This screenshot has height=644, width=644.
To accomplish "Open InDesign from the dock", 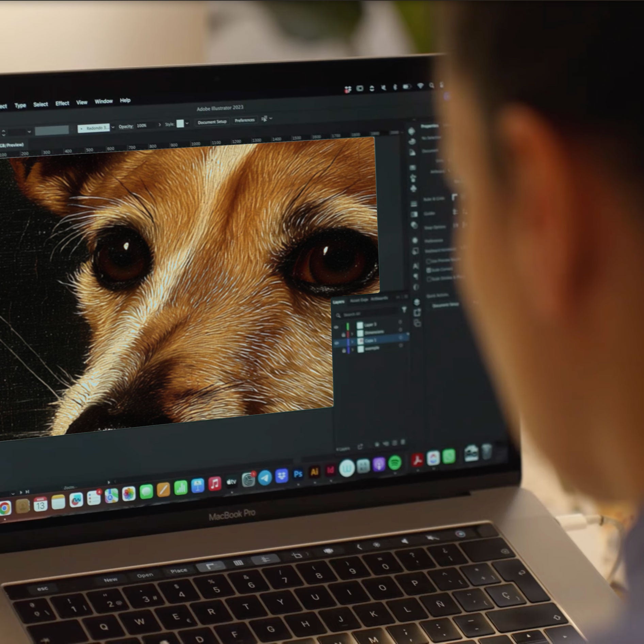I will coord(330,470).
